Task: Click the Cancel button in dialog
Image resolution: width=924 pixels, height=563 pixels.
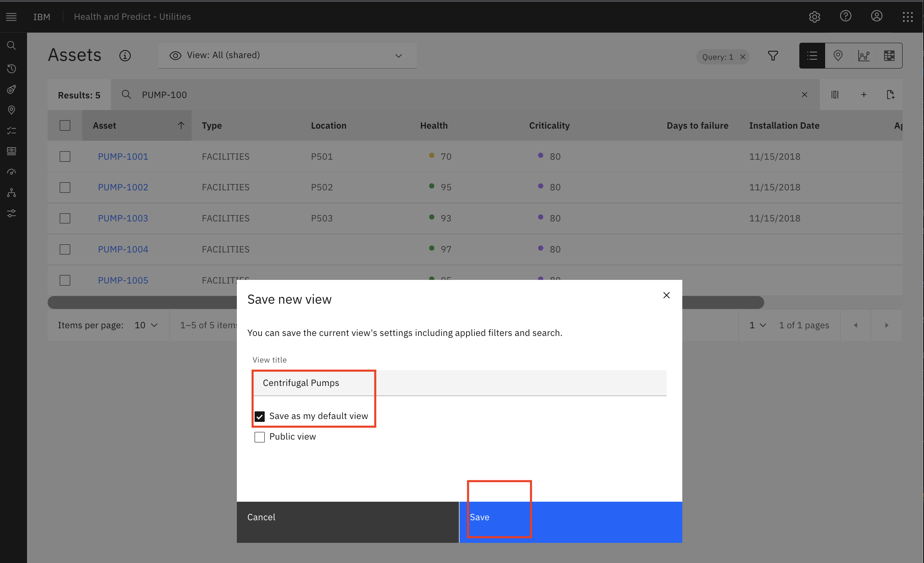Action: [x=348, y=522]
